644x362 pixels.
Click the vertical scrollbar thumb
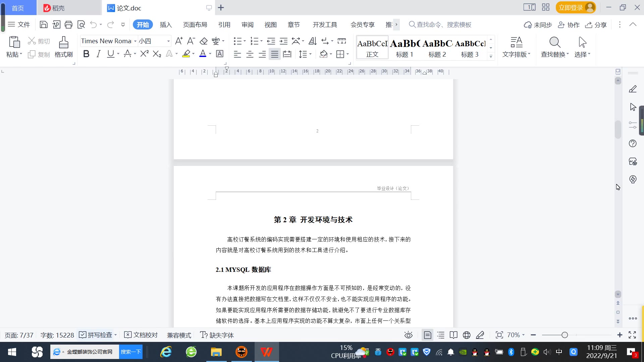point(618,129)
